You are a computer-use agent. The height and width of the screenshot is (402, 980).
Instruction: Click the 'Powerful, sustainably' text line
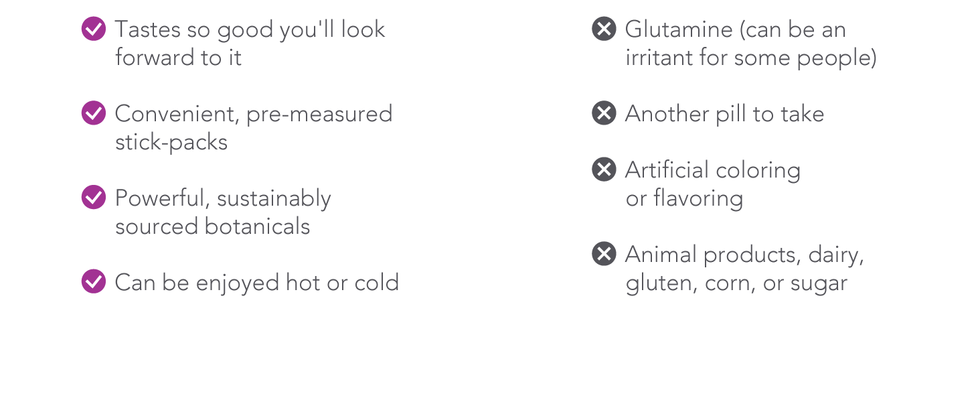[x=223, y=198]
